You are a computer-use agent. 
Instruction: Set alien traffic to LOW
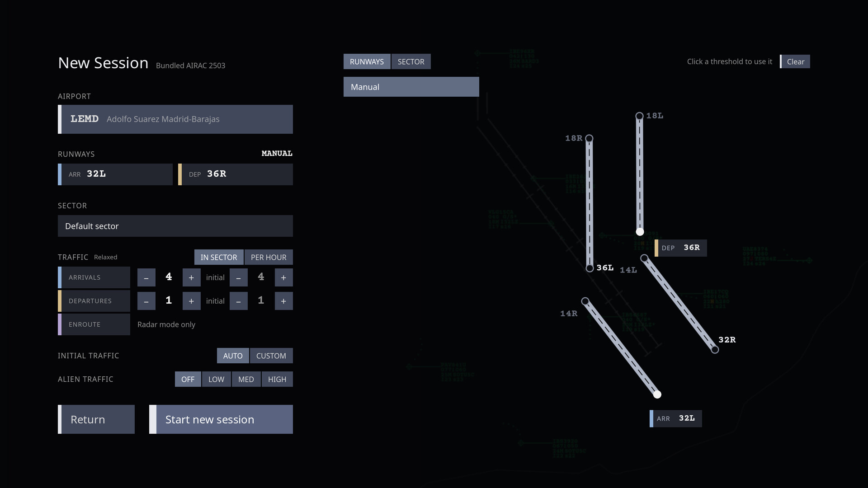click(x=217, y=379)
